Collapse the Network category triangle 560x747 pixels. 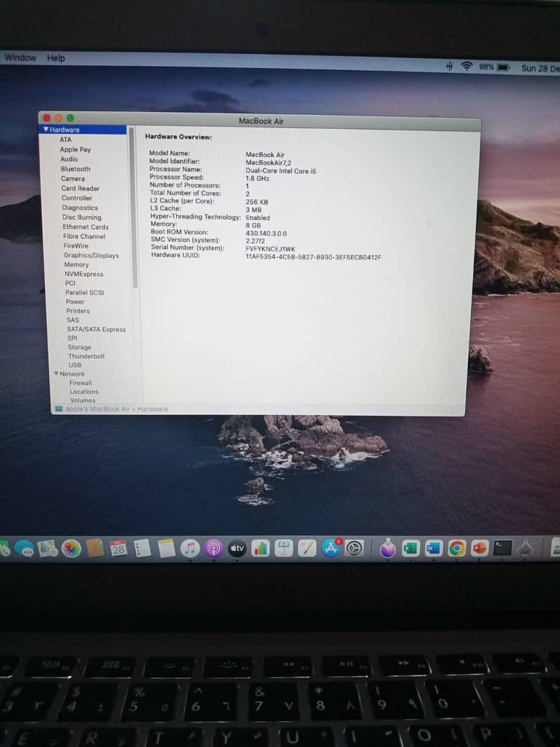click(56, 373)
